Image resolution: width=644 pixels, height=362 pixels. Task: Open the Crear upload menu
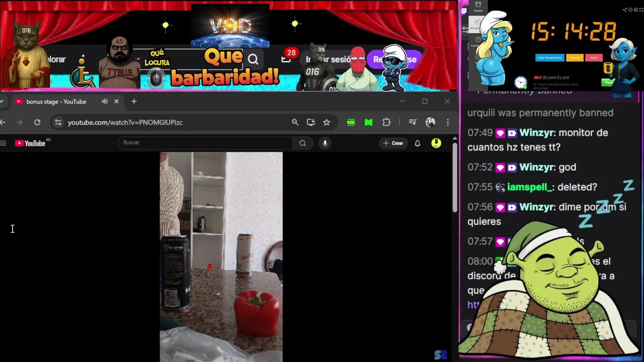tap(393, 143)
